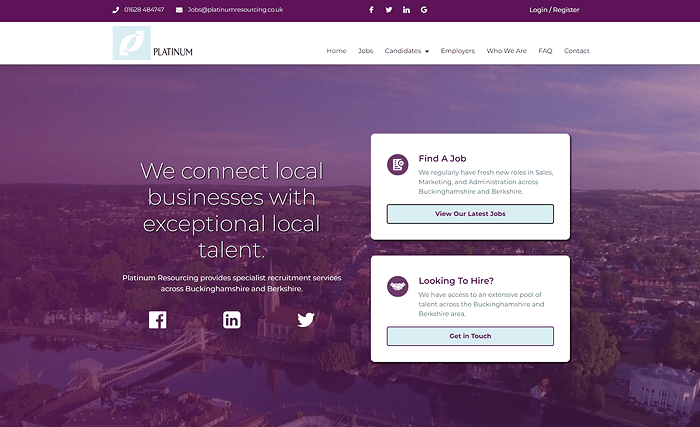Click the large Twitter bird icon

(x=306, y=320)
